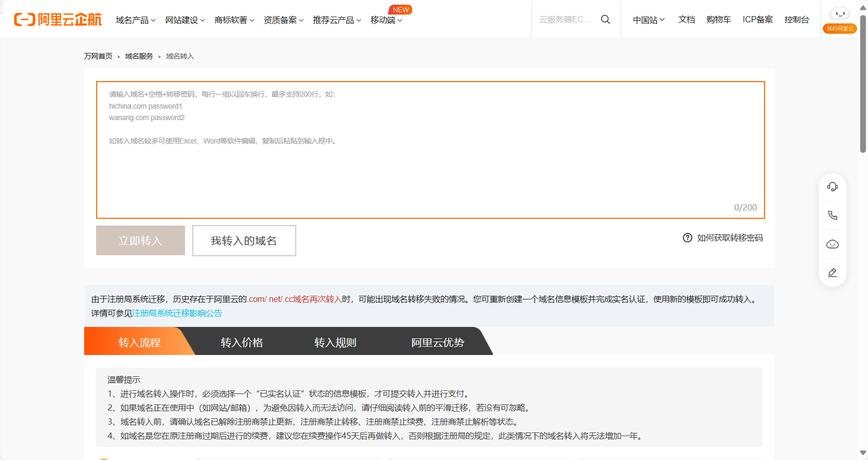Click the search magnifier icon

coord(606,19)
